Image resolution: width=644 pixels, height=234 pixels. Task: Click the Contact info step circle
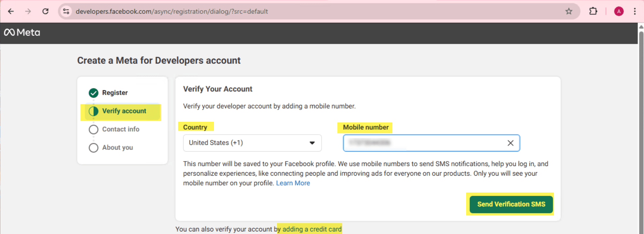click(x=94, y=130)
